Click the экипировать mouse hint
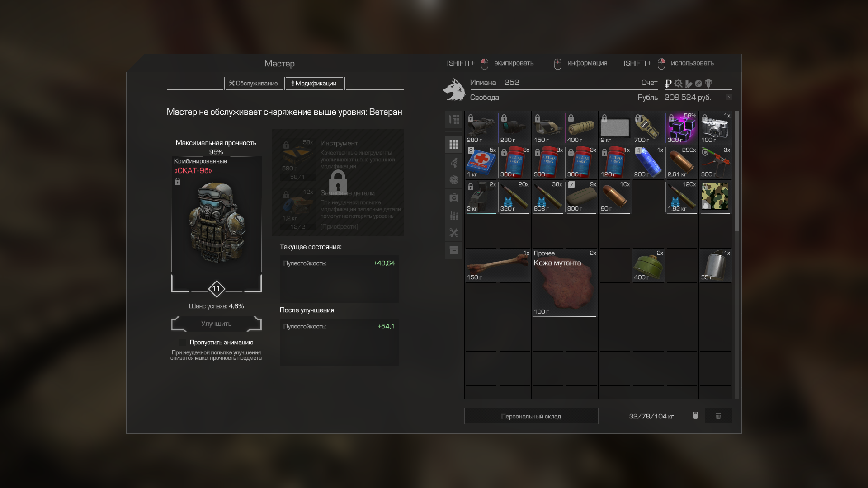868x488 pixels. point(514,63)
